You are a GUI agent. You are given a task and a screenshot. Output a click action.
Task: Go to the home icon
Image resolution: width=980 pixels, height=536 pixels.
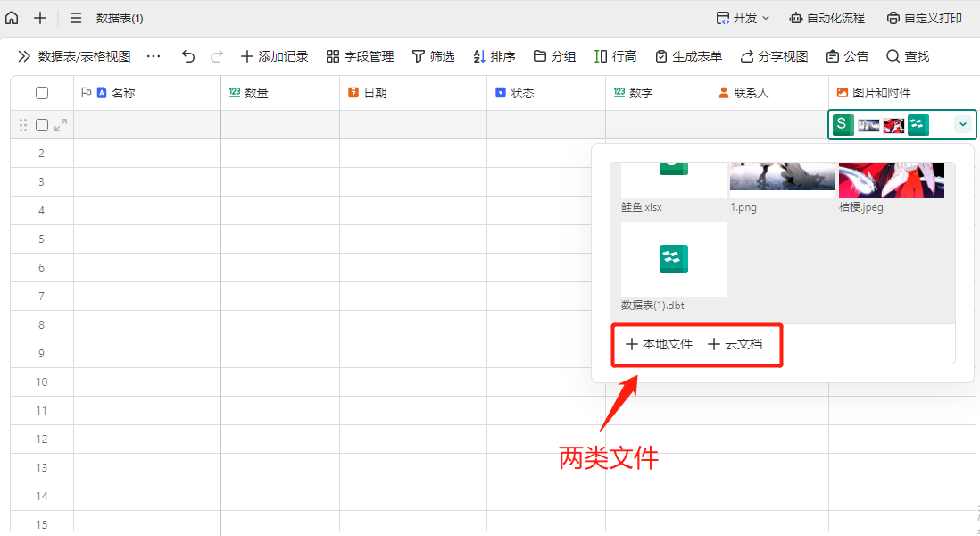pyautogui.click(x=12, y=18)
